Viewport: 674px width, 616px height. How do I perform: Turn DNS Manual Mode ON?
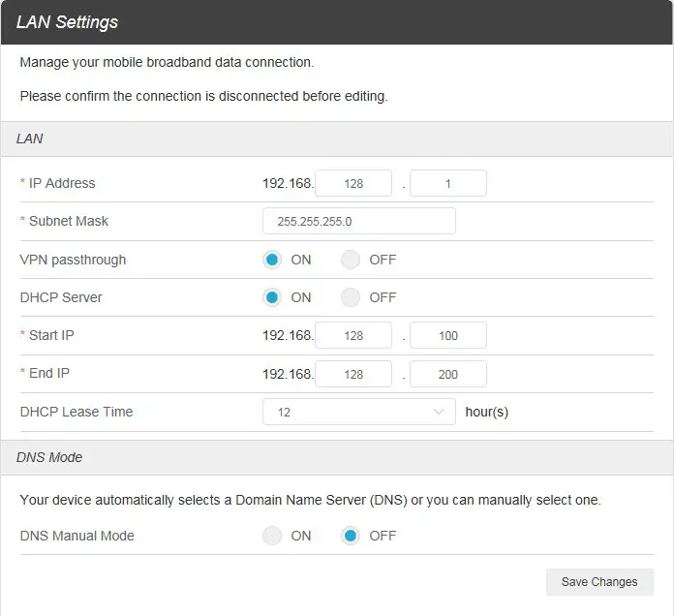tap(273, 536)
